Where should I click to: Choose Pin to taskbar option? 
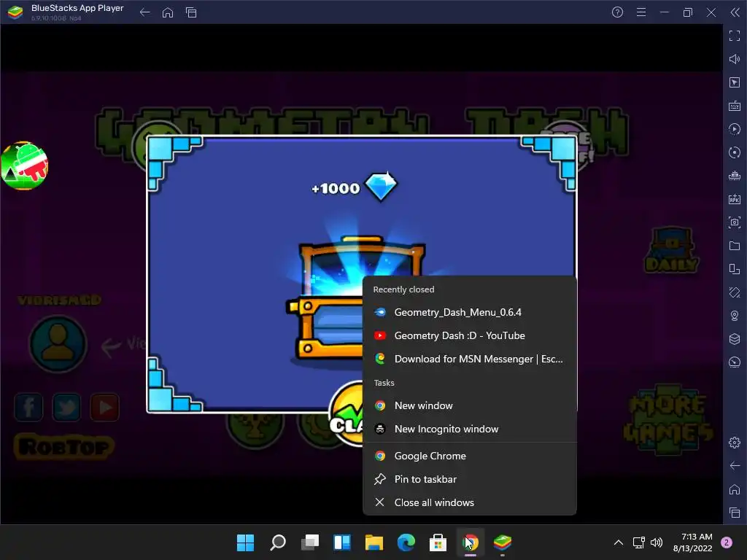(470, 480)
